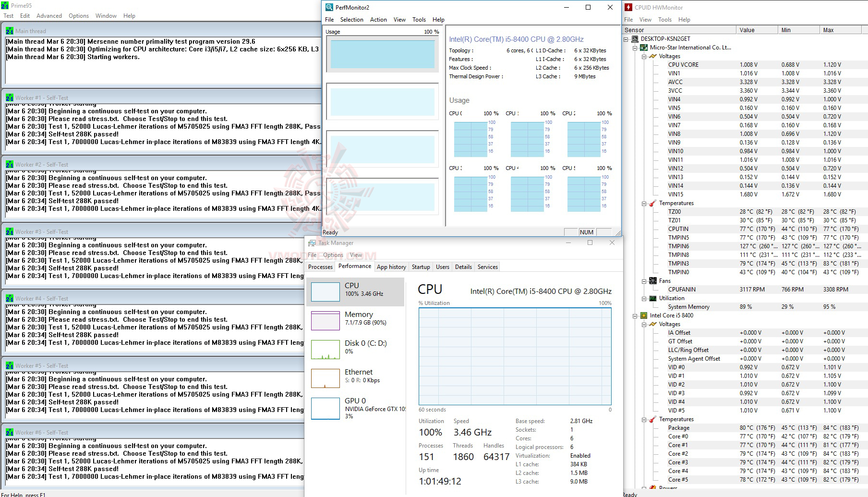Collapse Temperatures under Micro-Star International

tap(644, 203)
